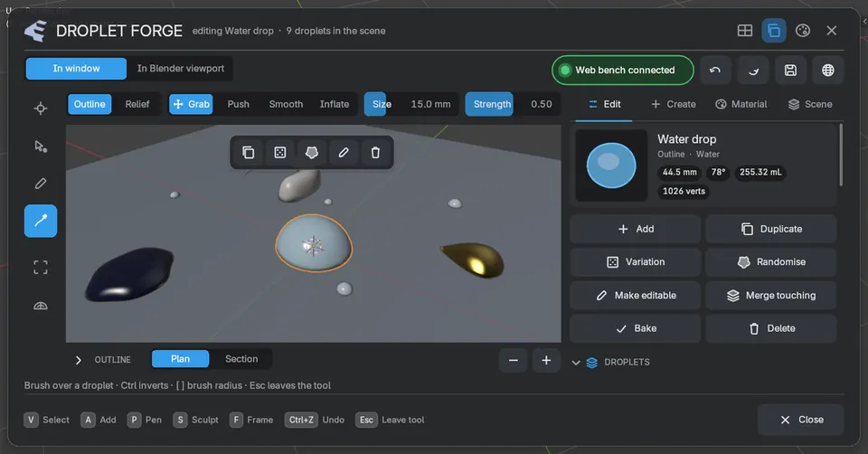Click the selected water droplet in viewport

314,243
